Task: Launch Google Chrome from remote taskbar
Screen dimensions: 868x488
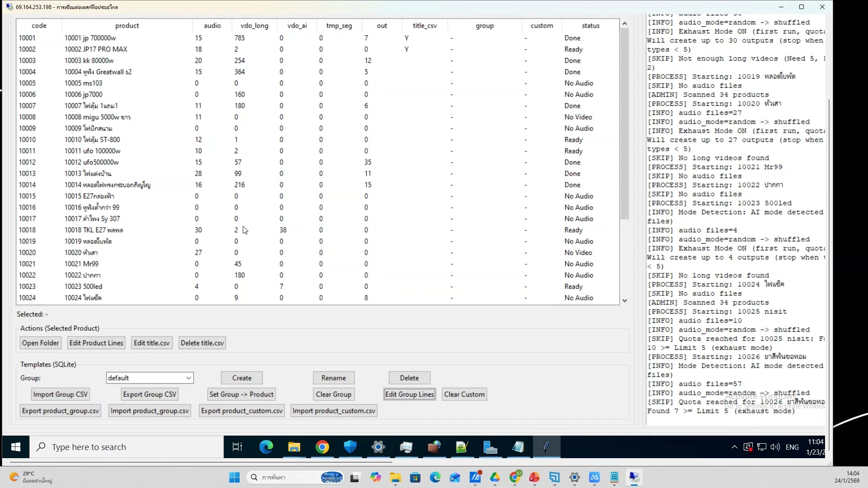Action: click(322, 447)
